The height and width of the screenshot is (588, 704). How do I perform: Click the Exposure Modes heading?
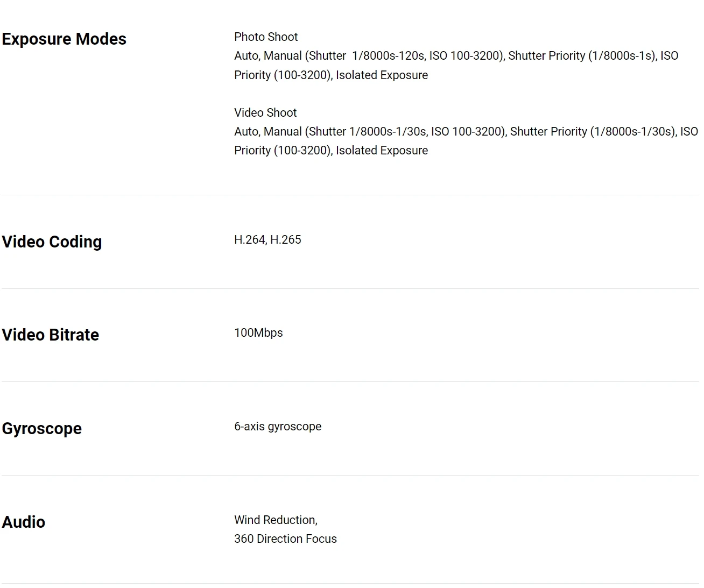[x=64, y=39]
